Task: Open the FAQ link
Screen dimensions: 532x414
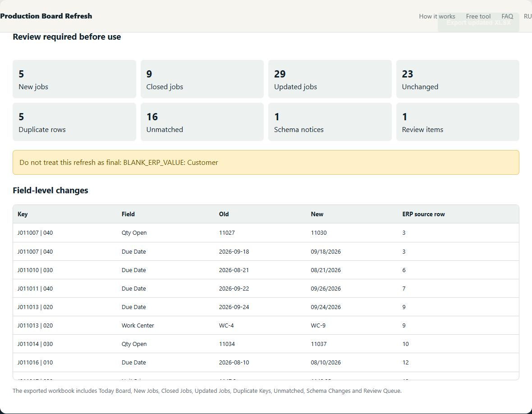Action: click(507, 16)
